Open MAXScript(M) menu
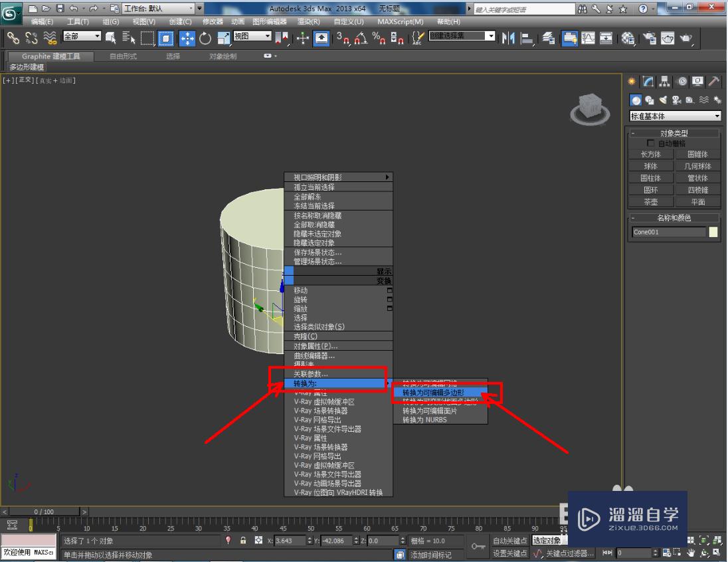 (x=401, y=22)
